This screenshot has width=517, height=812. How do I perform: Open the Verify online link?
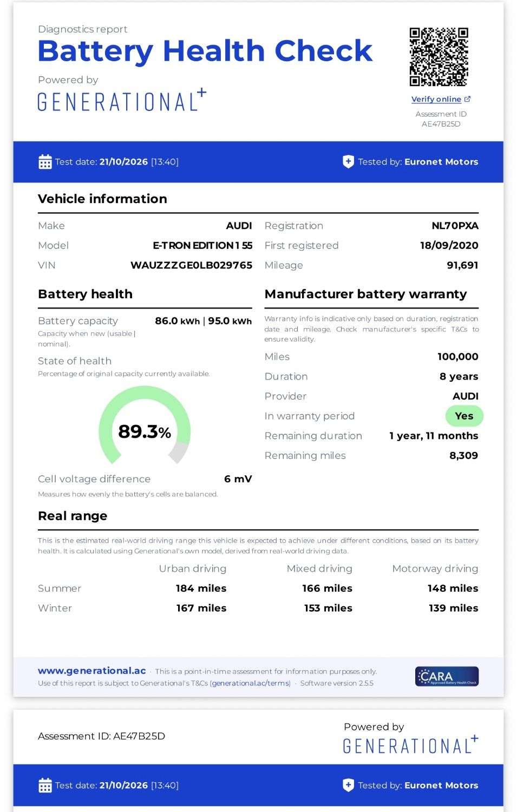[x=436, y=99]
